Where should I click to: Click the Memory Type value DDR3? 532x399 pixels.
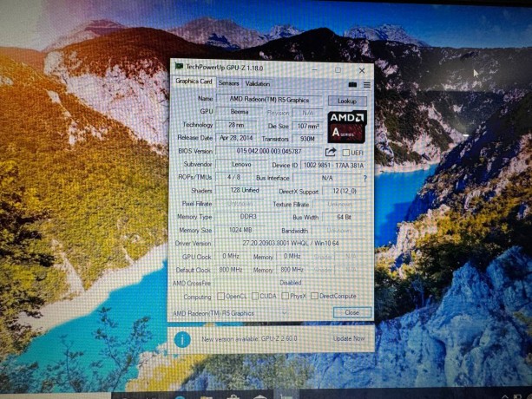[x=248, y=217]
